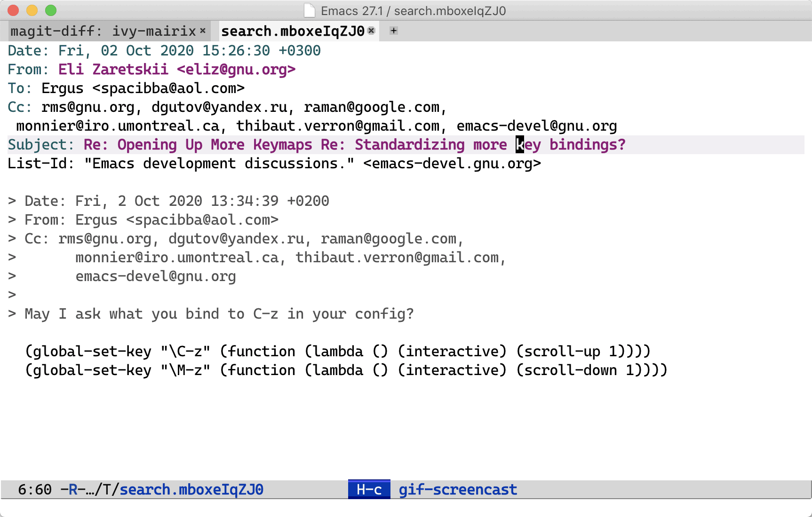The image size is (812, 517).
Task: Click rms@gnu.org in the Cc header
Action: pyautogui.click(x=88, y=107)
